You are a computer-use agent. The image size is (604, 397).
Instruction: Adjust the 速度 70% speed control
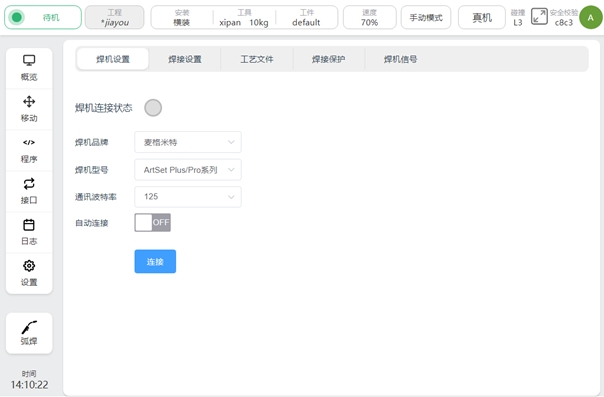tap(369, 17)
